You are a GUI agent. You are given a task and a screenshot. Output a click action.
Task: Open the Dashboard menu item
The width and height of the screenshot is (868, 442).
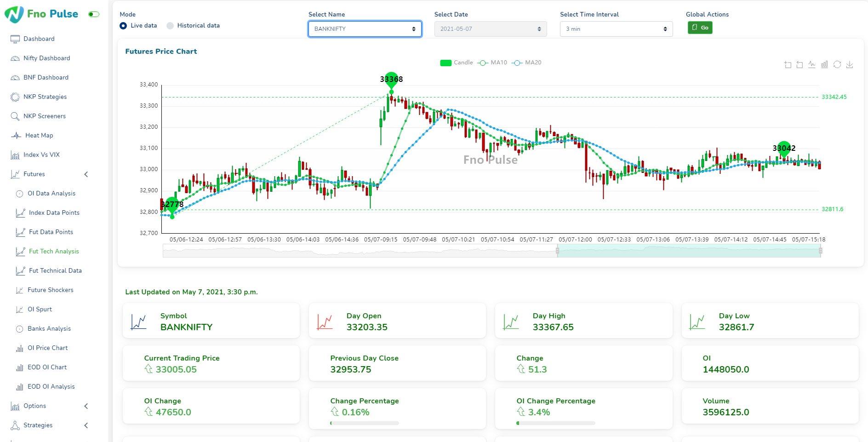point(39,39)
